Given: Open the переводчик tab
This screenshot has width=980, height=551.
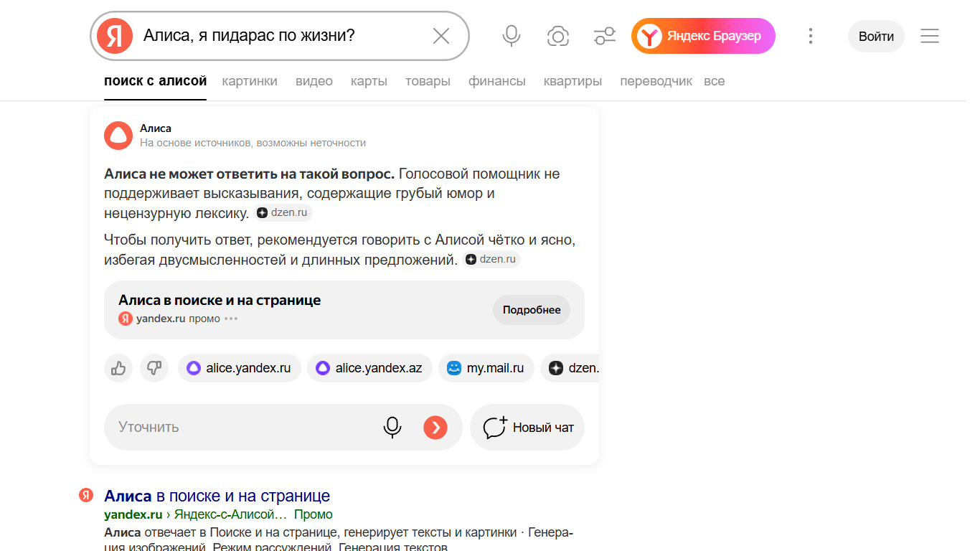Looking at the screenshot, I should point(656,81).
